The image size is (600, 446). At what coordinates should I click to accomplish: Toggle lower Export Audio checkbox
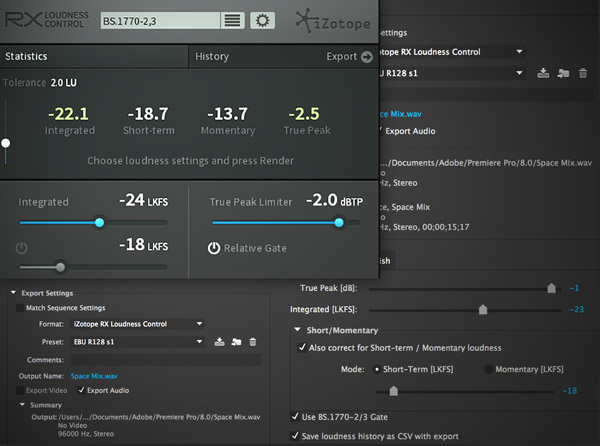[x=81, y=390]
